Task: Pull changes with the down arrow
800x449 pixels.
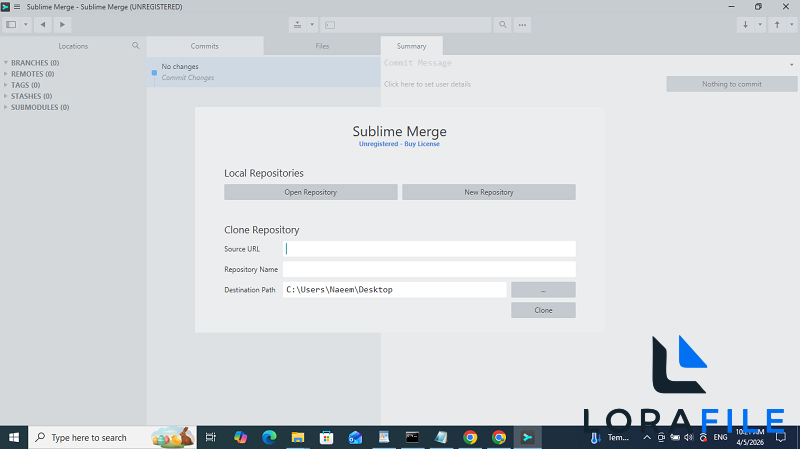Action: click(745, 24)
